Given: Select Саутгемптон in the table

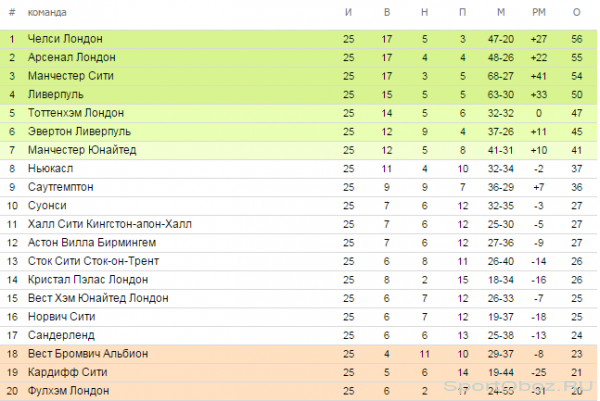Looking at the screenshot, I should (x=60, y=187).
